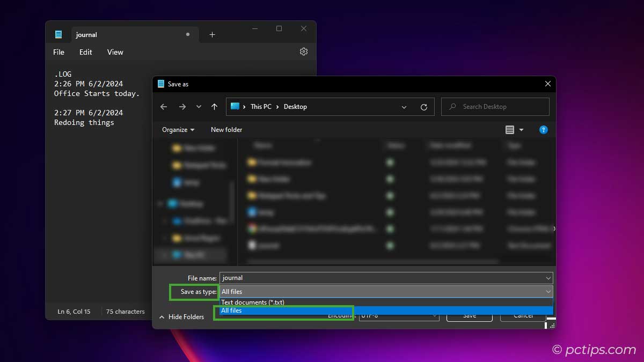Screen dimensions: 644x362
Task: Expand the address bar recent locations chevron
Action: coord(404,107)
